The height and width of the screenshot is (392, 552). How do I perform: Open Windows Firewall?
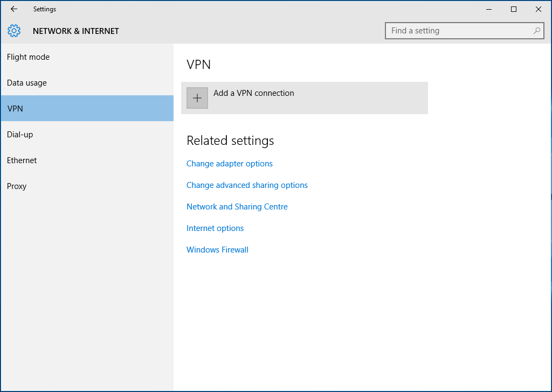[x=217, y=249]
